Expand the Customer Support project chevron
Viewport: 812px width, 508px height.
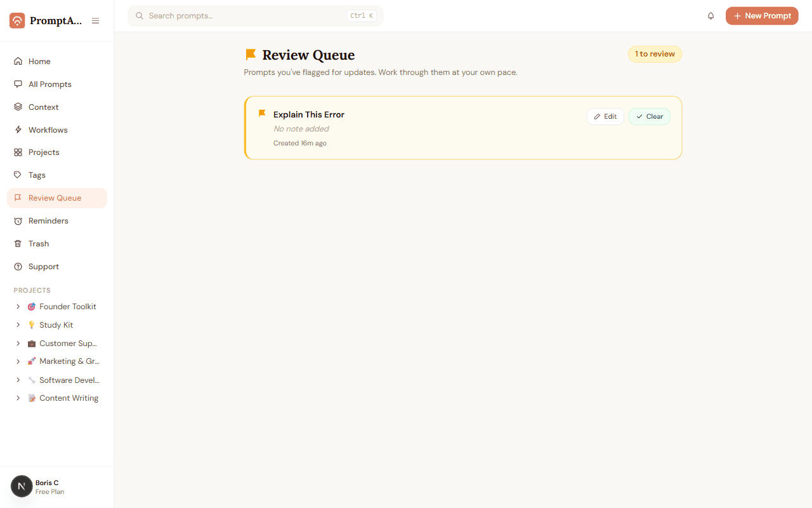coord(18,344)
